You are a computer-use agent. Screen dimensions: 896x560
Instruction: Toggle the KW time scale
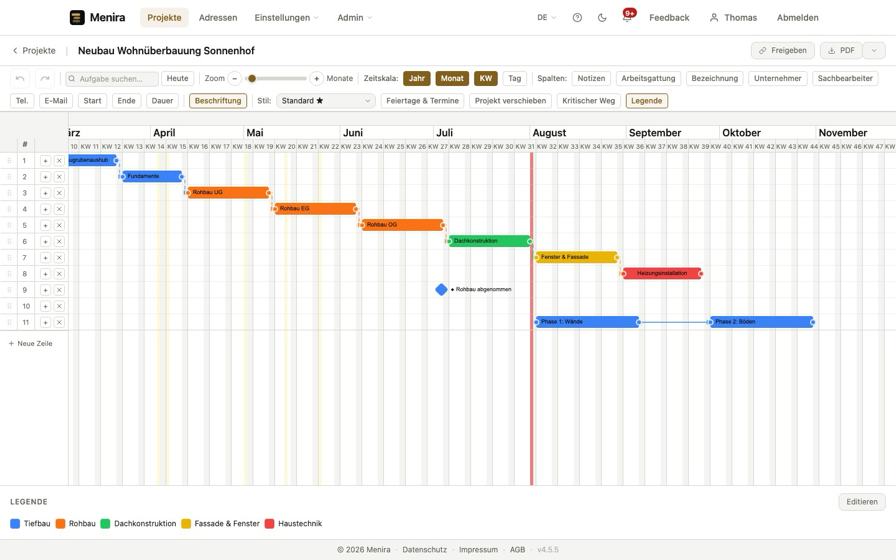tap(486, 78)
